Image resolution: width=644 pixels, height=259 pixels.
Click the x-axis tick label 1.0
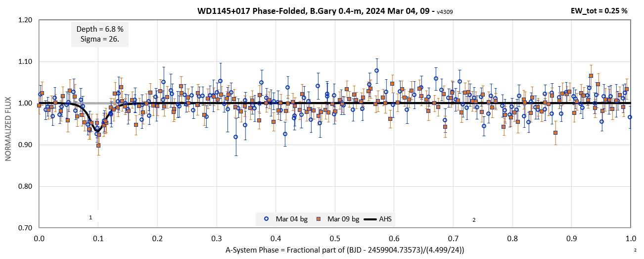click(x=630, y=238)
